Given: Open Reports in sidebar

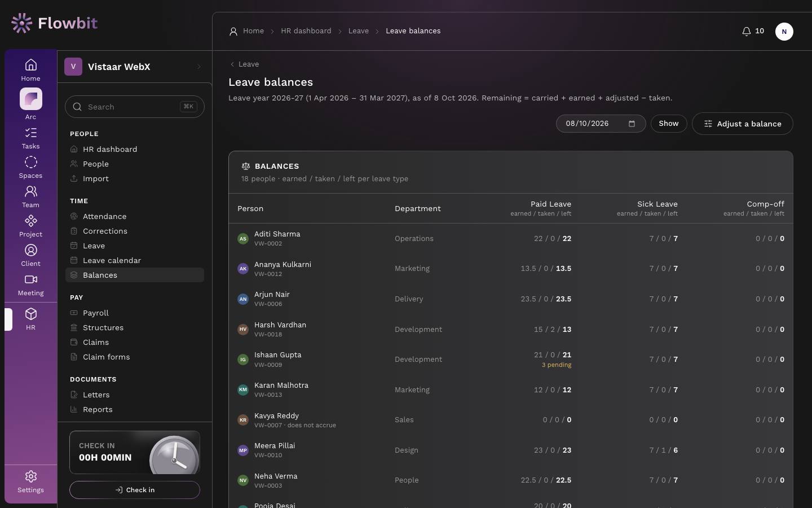Looking at the screenshot, I should tap(135, 409).
